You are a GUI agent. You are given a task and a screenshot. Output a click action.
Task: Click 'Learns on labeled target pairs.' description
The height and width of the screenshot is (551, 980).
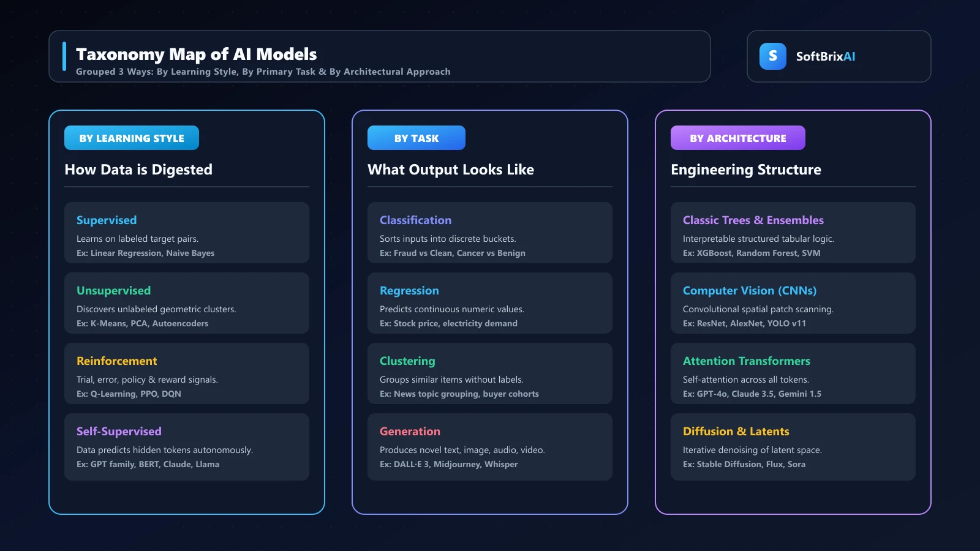(137, 239)
